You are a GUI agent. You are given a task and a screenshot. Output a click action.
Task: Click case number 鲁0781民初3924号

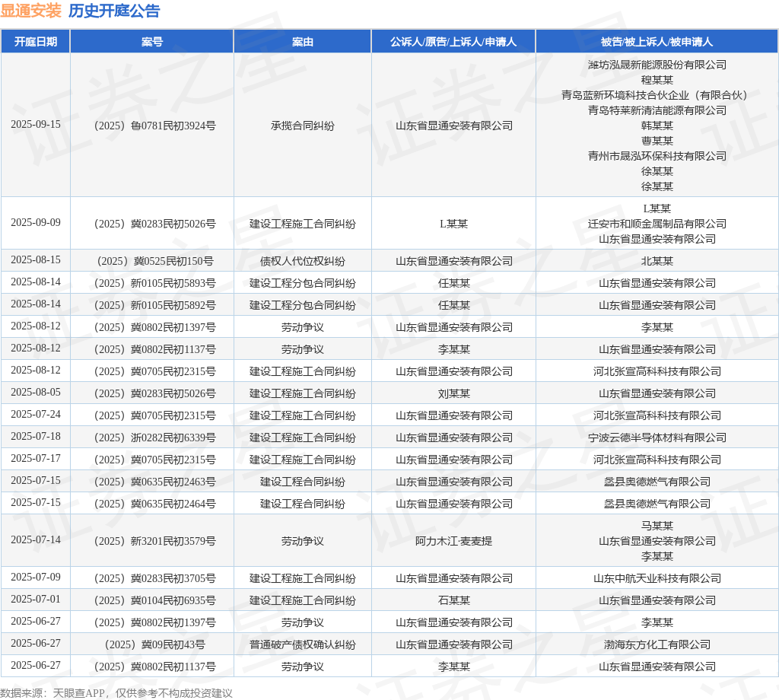(x=155, y=126)
